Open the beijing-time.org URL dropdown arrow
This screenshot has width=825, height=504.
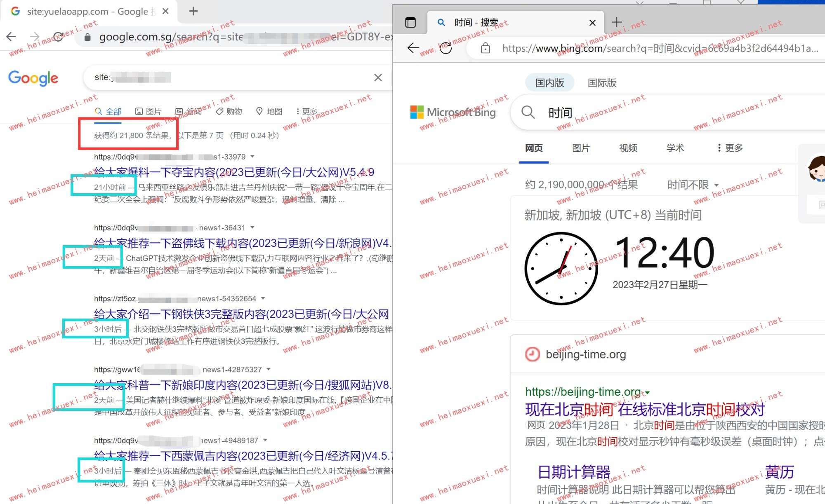[648, 392]
